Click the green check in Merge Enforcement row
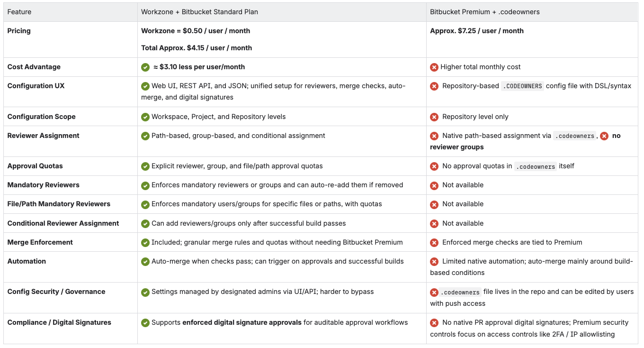The height and width of the screenshot is (348, 644). (x=145, y=243)
